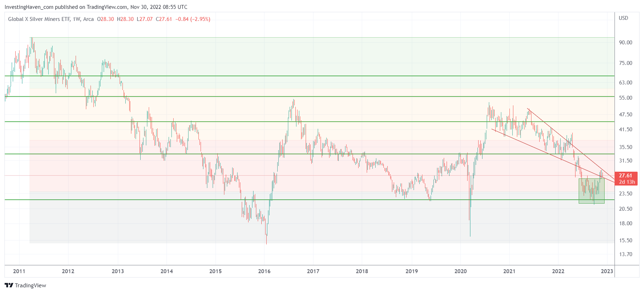Screen dimensions: 644x293
Task: Click the 2021 year label on time axis
Action: [x=509, y=271]
